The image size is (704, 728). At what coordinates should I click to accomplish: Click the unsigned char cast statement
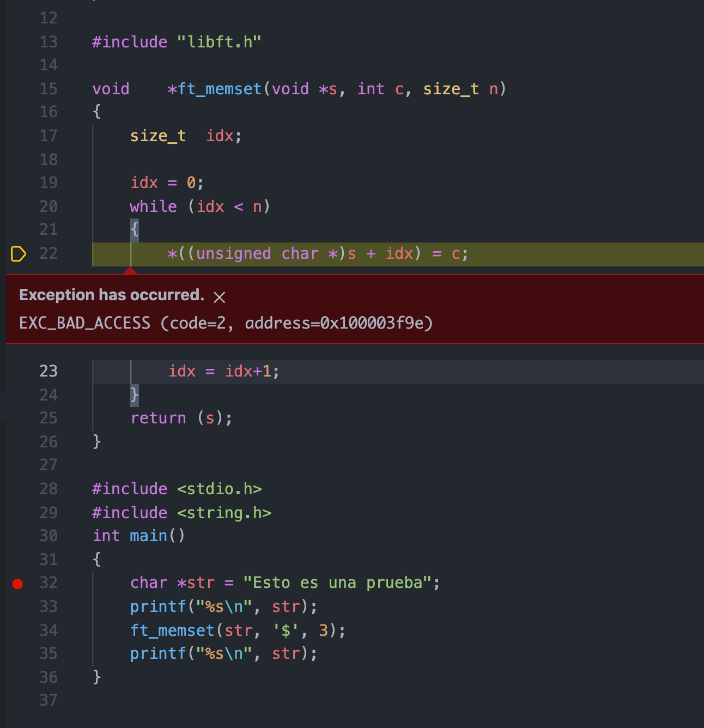pos(318,253)
